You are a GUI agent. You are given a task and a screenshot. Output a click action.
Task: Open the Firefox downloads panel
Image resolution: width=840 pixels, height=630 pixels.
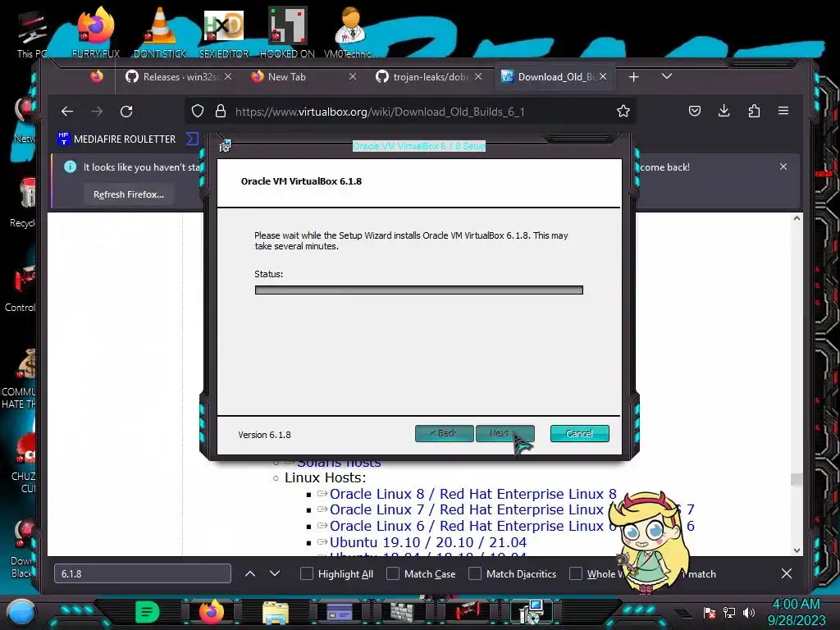coord(724,111)
